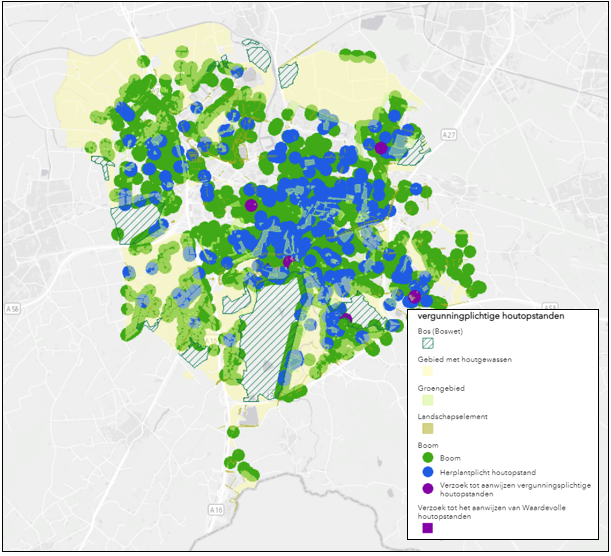
Task: Click the 'Bos (Boswet)' legend label
Action: (x=440, y=332)
